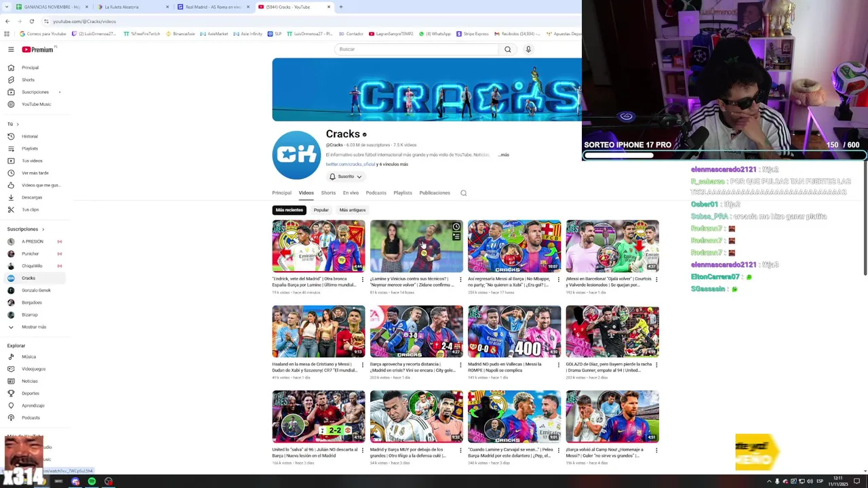Viewport: 868px width, 488px height.
Task: Click the youtube.com address bar
Action: (312, 21)
